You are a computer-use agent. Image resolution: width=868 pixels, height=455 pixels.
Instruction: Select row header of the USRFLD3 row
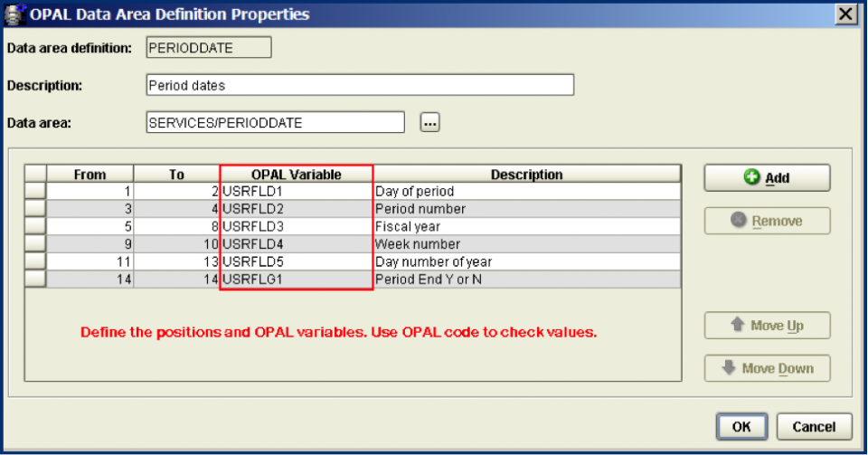[35, 226]
